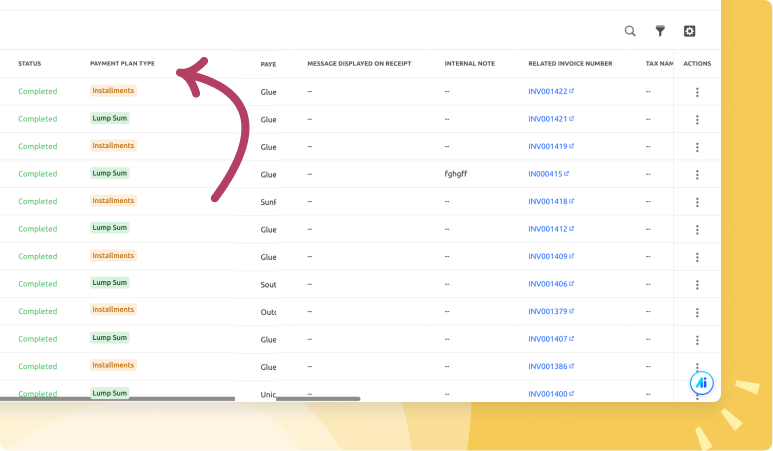Screen dimensions: 773x451
Task: Open invoice link INV000415
Action: coord(546,174)
